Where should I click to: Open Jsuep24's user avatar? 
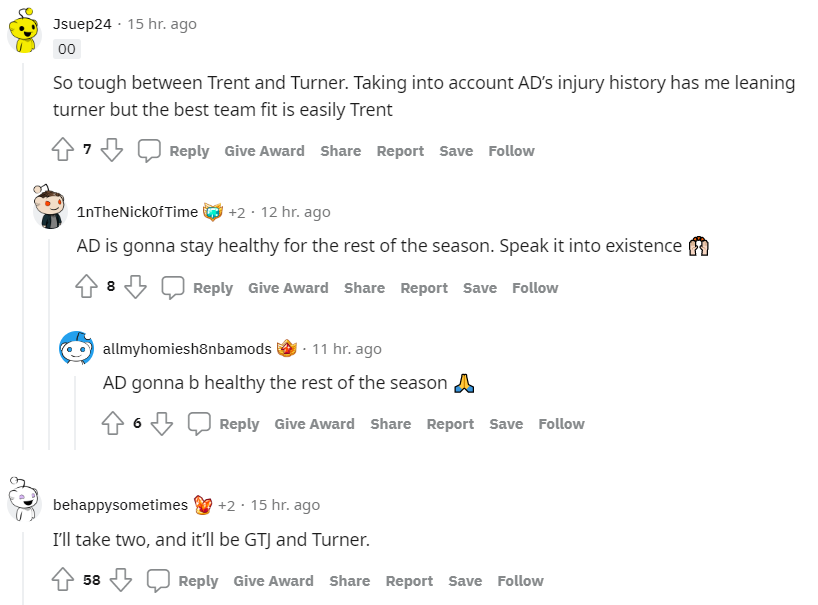click(x=24, y=34)
